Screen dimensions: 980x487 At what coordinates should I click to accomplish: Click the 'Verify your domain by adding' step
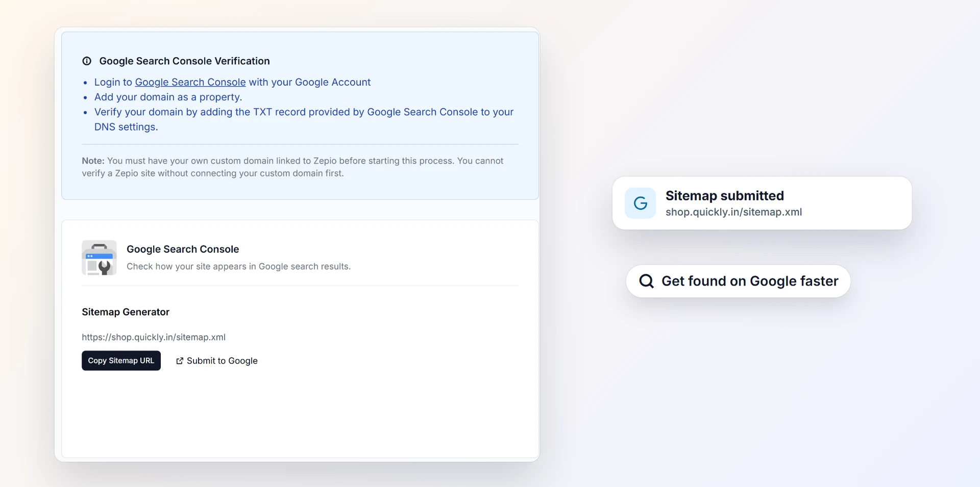coord(304,119)
